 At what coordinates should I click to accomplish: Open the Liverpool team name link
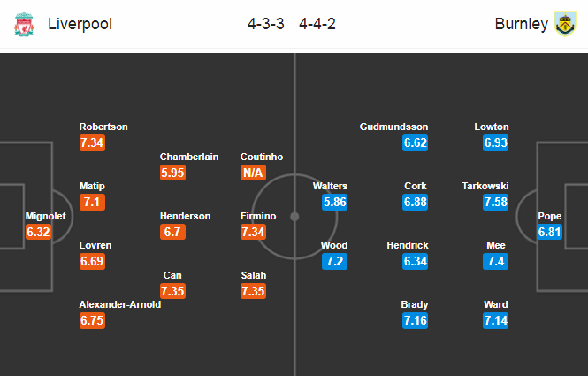tap(80, 24)
